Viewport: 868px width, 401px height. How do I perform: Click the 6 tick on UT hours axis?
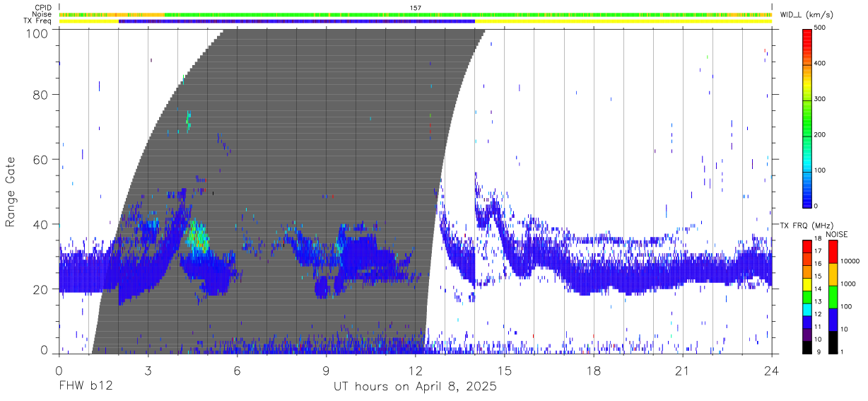237,371
